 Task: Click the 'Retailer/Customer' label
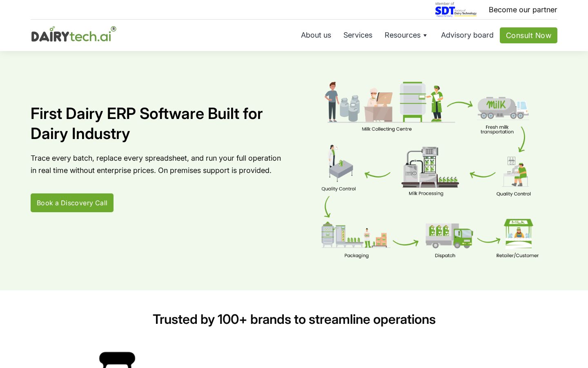coord(517,256)
